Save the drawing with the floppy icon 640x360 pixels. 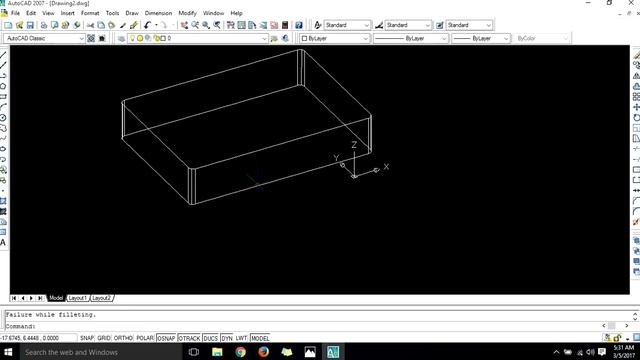[x=30, y=25]
